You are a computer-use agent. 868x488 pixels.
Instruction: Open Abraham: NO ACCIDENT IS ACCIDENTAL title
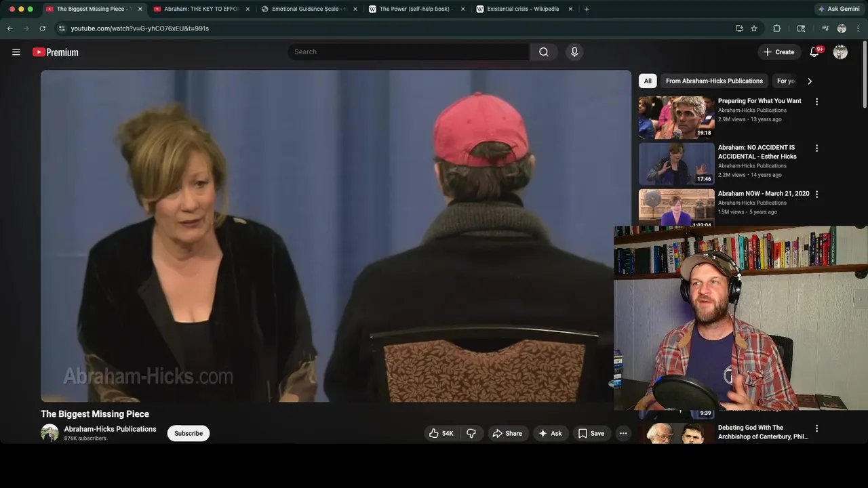coord(757,152)
